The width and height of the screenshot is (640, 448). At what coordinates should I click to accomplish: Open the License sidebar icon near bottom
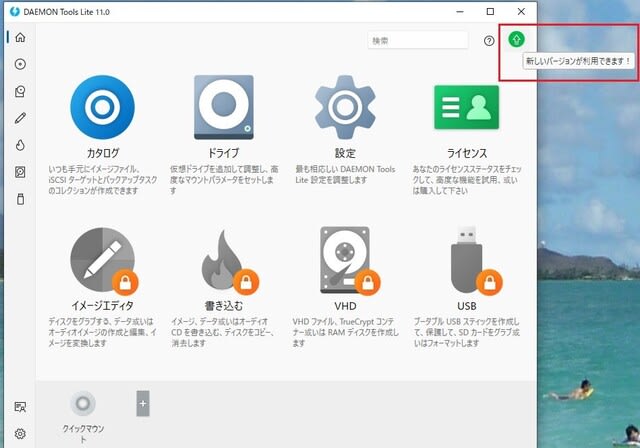20,407
